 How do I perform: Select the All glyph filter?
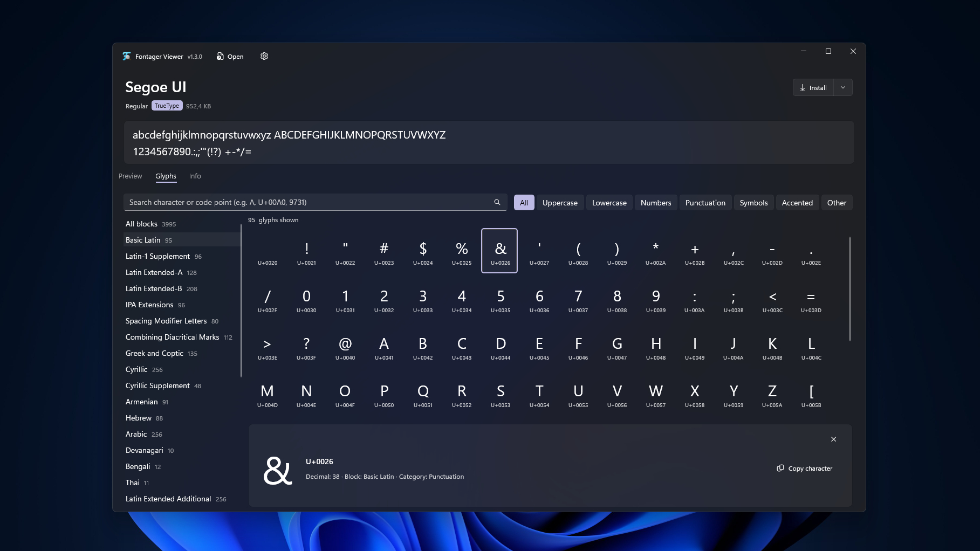524,203
